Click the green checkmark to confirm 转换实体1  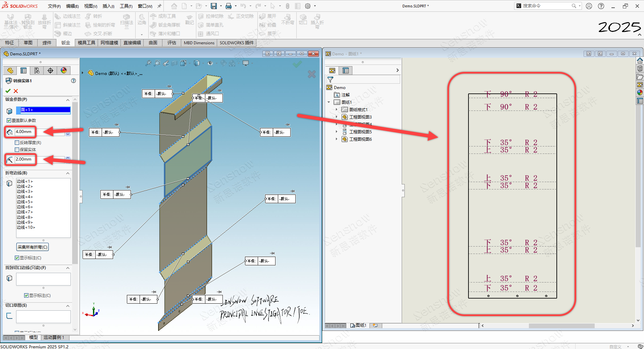click(x=8, y=91)
